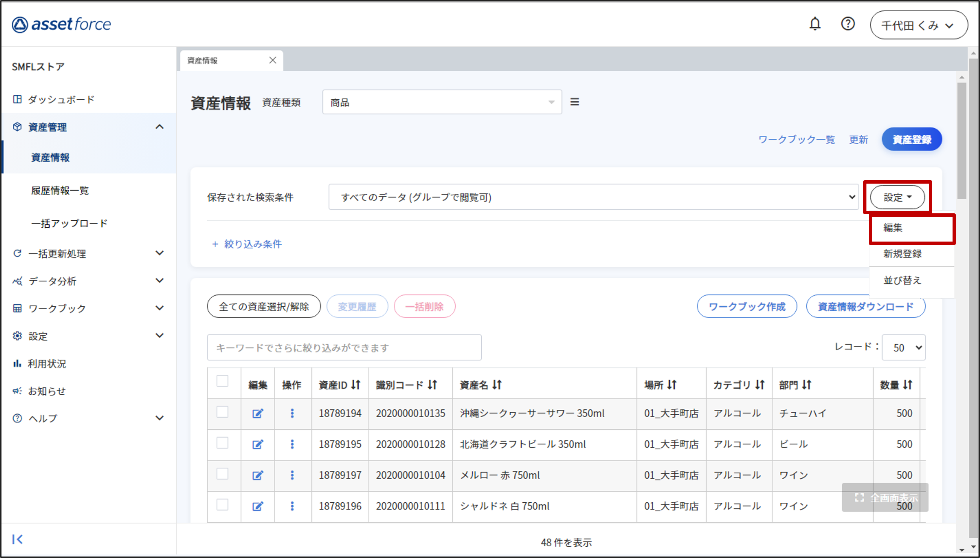Tick the checkbox for シャルドネ 白 750ml row
Screen dimensions: 980x558
coord(223,505)
